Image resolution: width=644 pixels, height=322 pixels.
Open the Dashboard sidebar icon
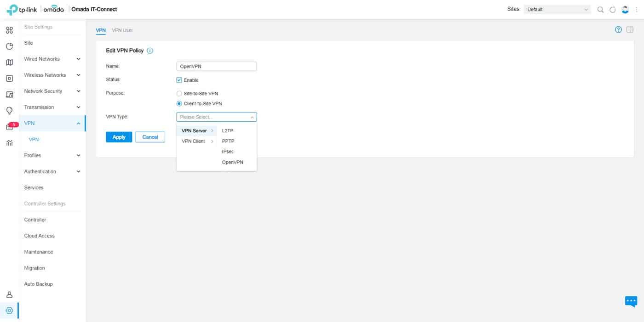point(9,31)
